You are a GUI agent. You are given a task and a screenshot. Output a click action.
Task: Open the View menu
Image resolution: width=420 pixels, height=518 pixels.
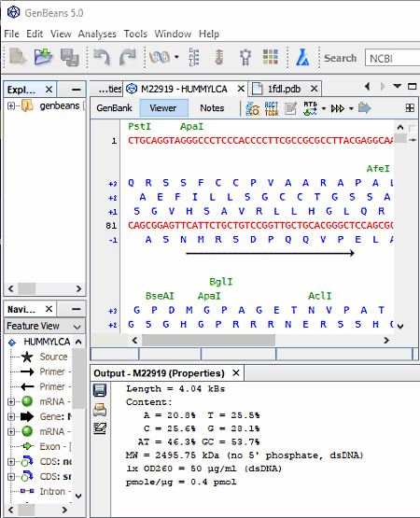[x=61, y=34]
